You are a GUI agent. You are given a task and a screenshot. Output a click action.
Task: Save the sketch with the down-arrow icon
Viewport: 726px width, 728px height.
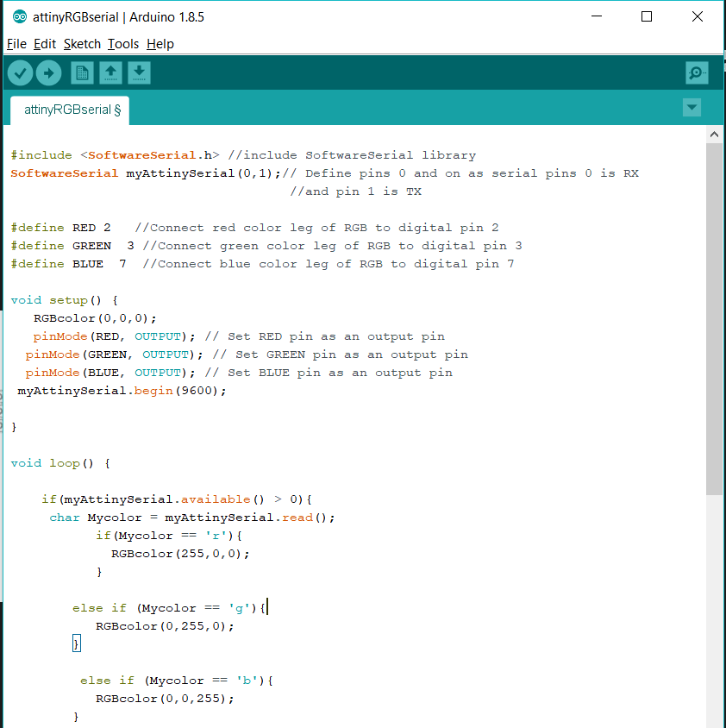139,73
